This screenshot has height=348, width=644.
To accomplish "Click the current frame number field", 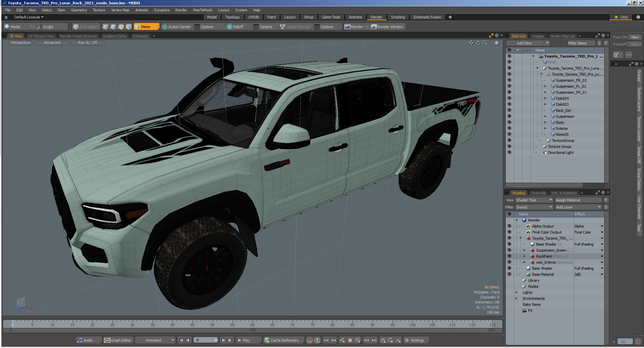I will tap(203, 340).
